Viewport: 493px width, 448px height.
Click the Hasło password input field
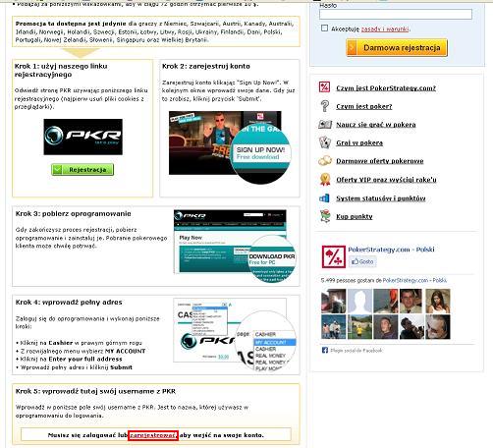click(x=396, y=14)
